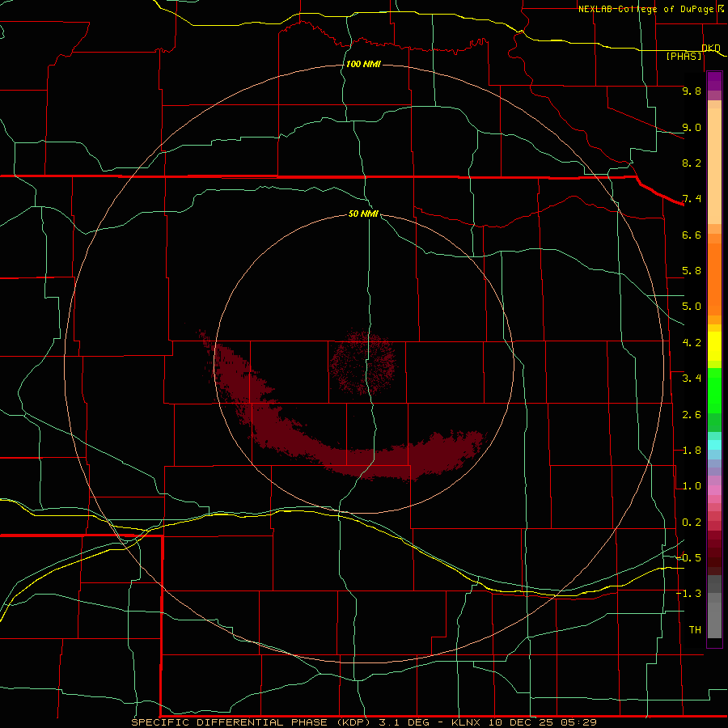Screen dimensions: 728x728
Task: Click the orange band of the color scale
Action: (714, 278)
